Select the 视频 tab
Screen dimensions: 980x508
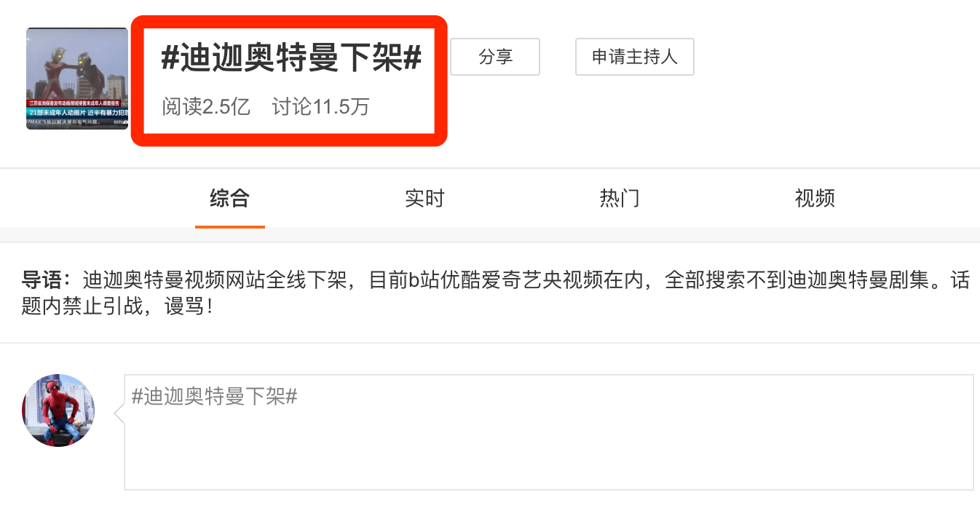click(x=815, y=198)
